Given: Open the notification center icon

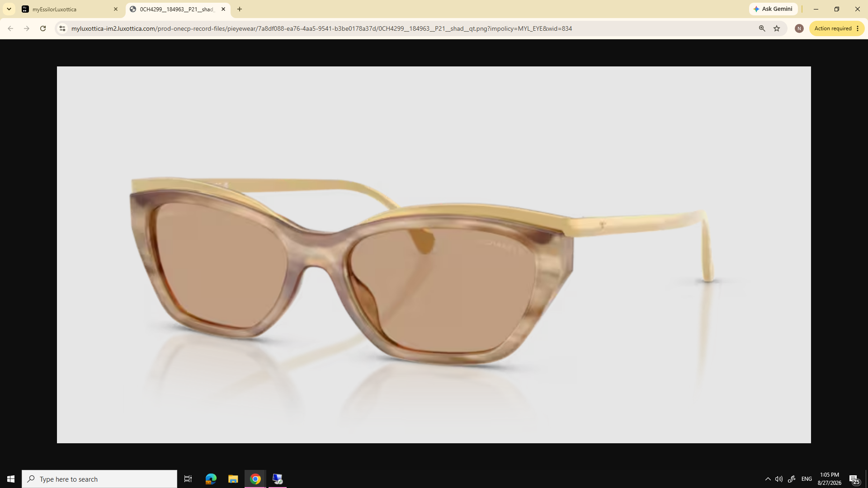Looking at the screenshot, I should coord(854,479).
